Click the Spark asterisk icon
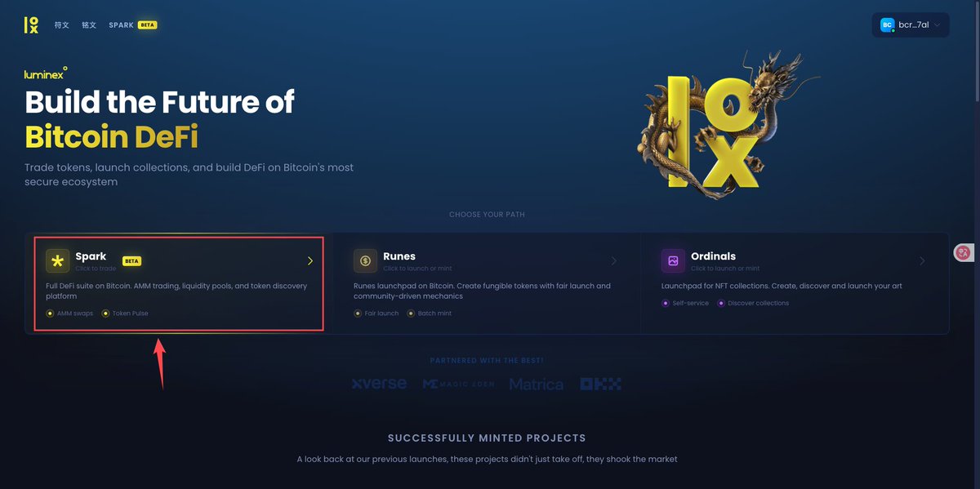This screenshot has width=980, height=489. pyautogui.click(x=57, y=260)
